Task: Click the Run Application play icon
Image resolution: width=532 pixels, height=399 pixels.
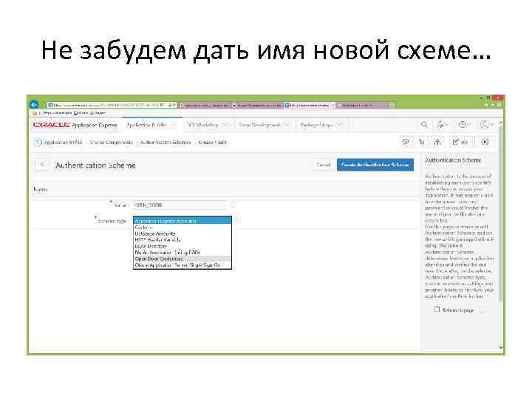Action: click(485, 142)
